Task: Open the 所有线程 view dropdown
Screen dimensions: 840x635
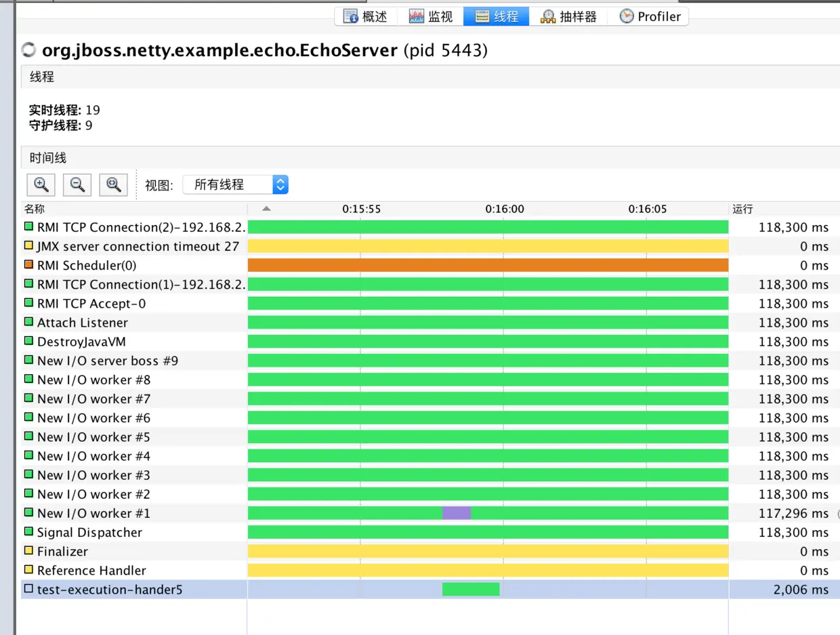Action: [x=236, y=184]
